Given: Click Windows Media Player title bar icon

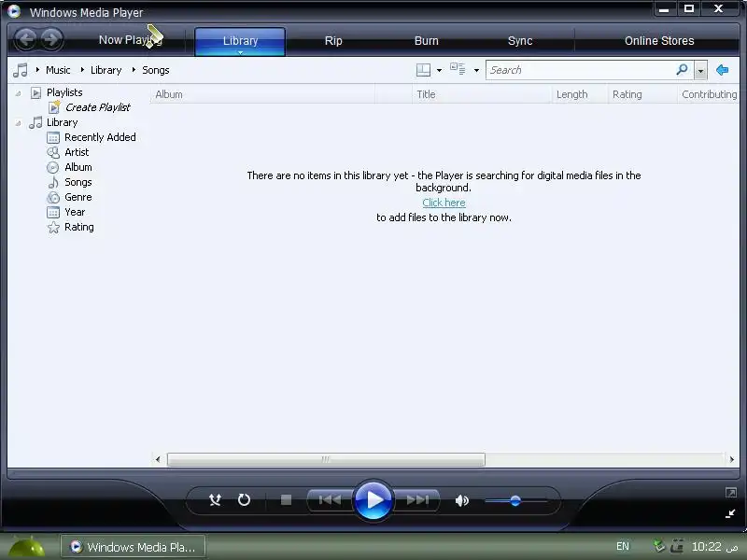Looking at the screenshot, I should (14, 11).
